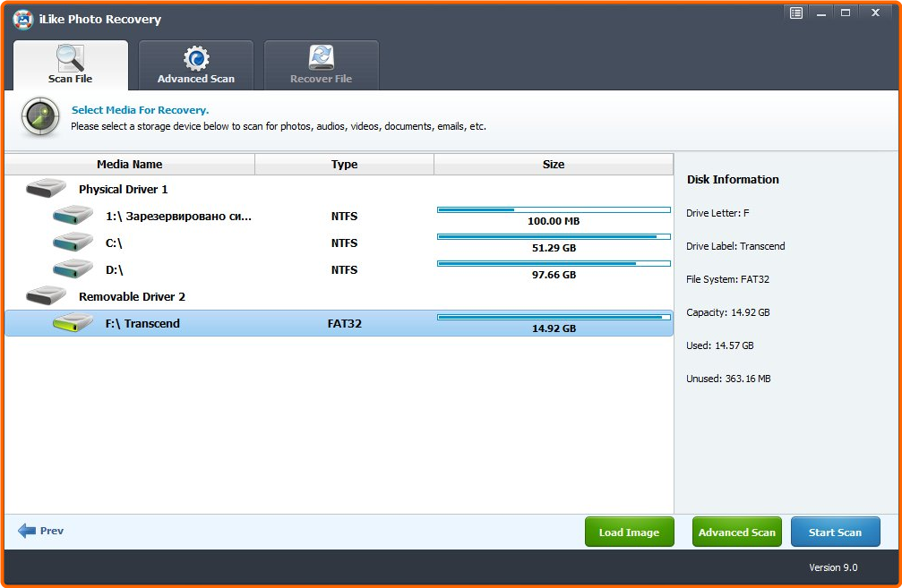Screen dimensions: 902x588
Task: Sort by the Media Name column header
Action: point(130,164)
